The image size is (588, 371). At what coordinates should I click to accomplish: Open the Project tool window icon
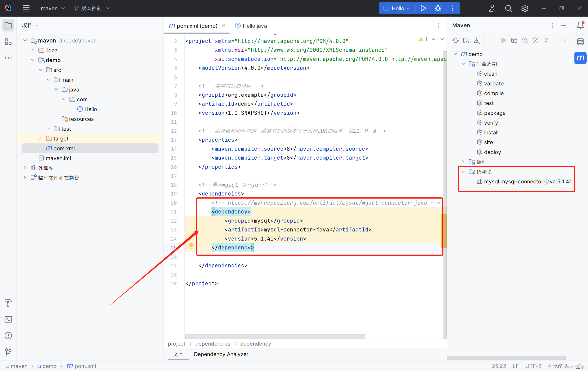tap(8, 25)
